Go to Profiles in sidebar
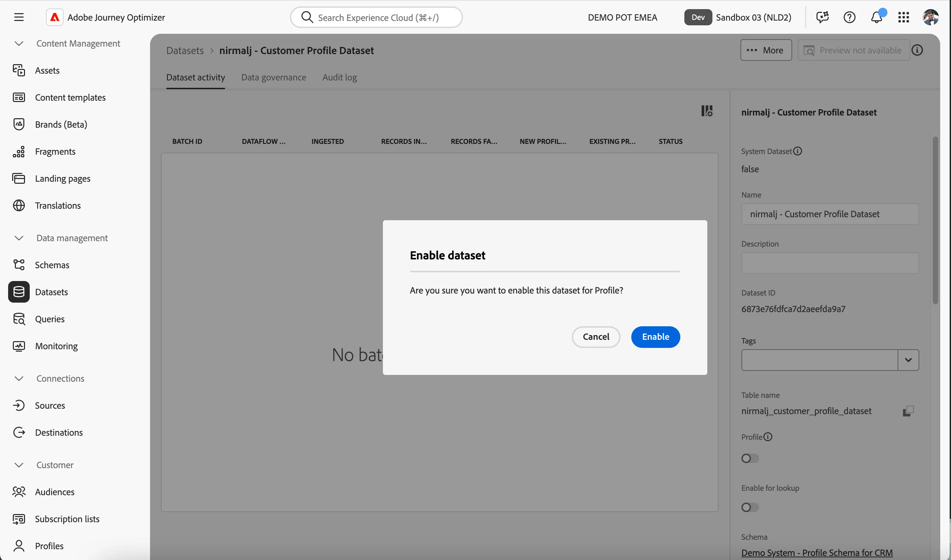 point(49,546)
